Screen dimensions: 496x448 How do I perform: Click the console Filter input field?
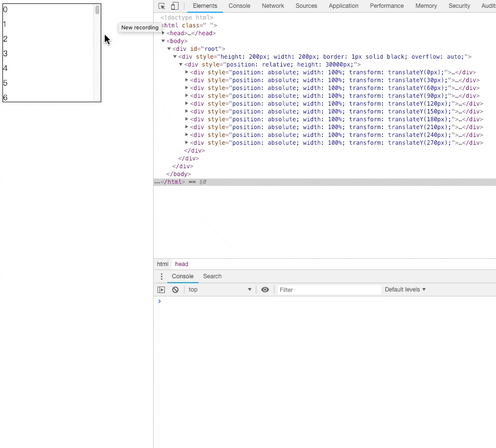329,290
